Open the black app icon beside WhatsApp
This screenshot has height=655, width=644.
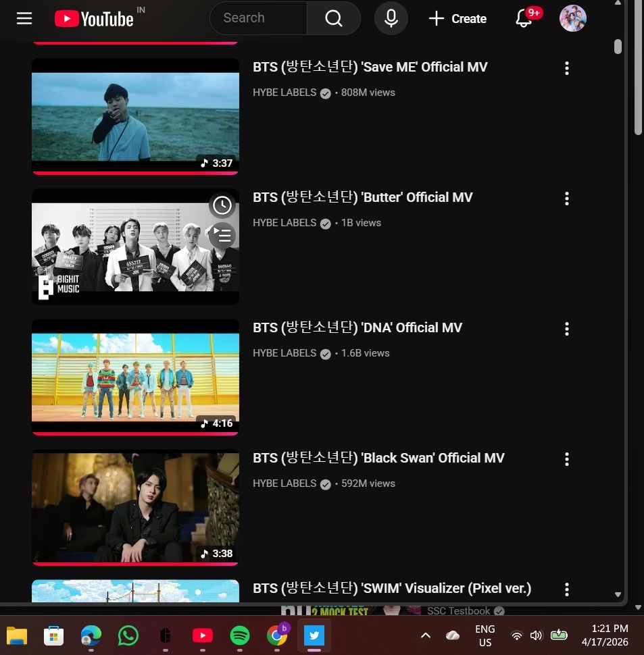(x=166, y=636)
